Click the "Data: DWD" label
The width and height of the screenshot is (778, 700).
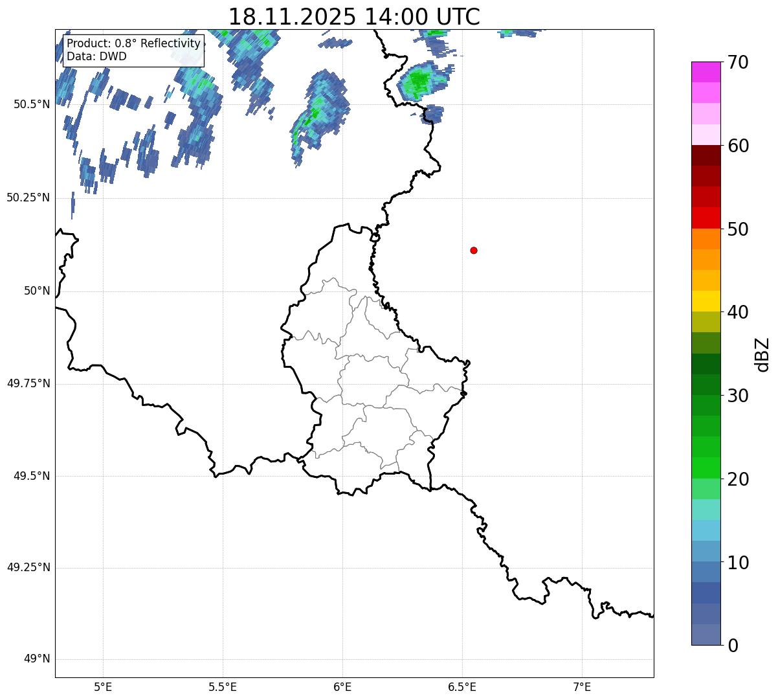[96, 56]
